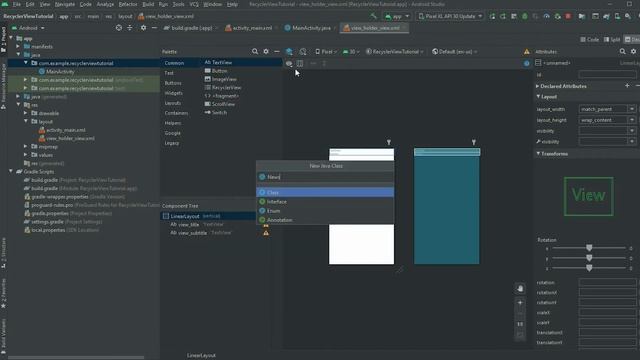Switch to Split view mode
This screenshot has width=640, height=360.
(612, 40)
